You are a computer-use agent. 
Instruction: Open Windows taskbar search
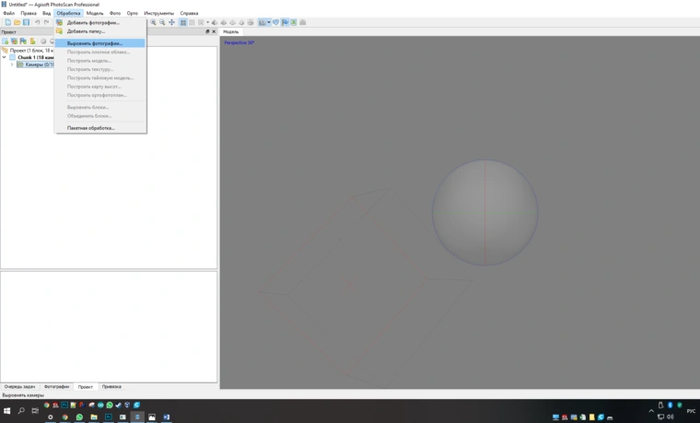[21, 411]
